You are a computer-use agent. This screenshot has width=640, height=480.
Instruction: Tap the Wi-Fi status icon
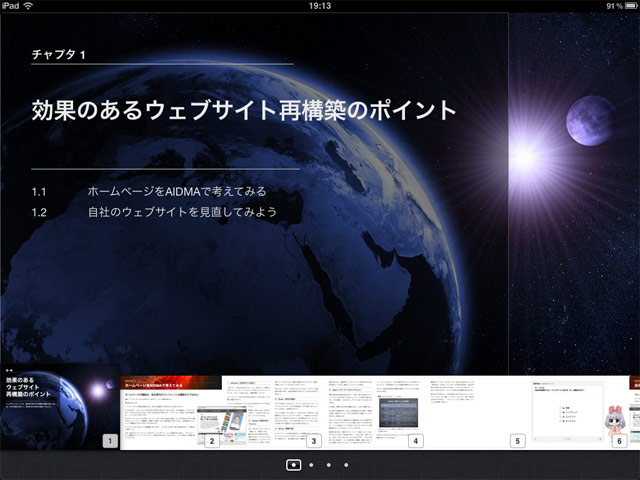28,6
